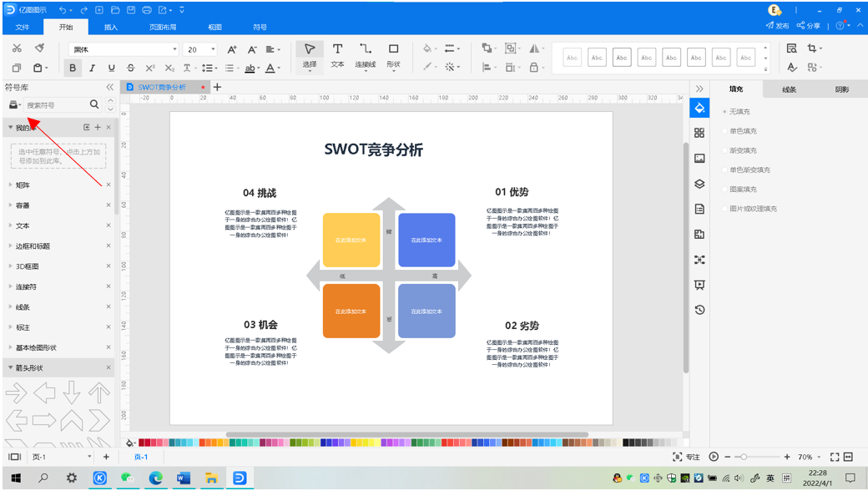Open the image panel icon in right sidebar

[699, 159]
